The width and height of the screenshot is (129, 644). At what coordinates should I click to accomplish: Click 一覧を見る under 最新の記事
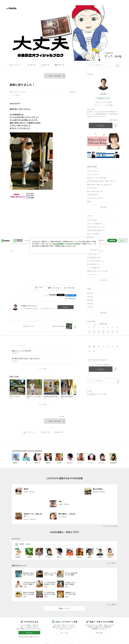[x=103, y=207]
